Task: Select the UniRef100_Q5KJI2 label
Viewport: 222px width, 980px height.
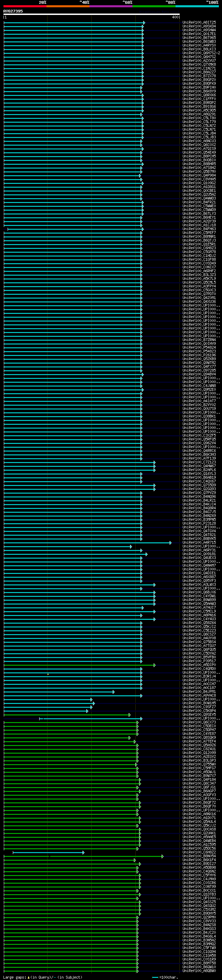Action: 199,626
